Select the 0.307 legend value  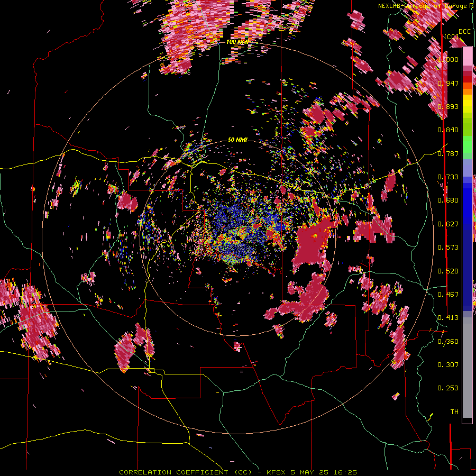pyautogui.click(x=448, y=365)
